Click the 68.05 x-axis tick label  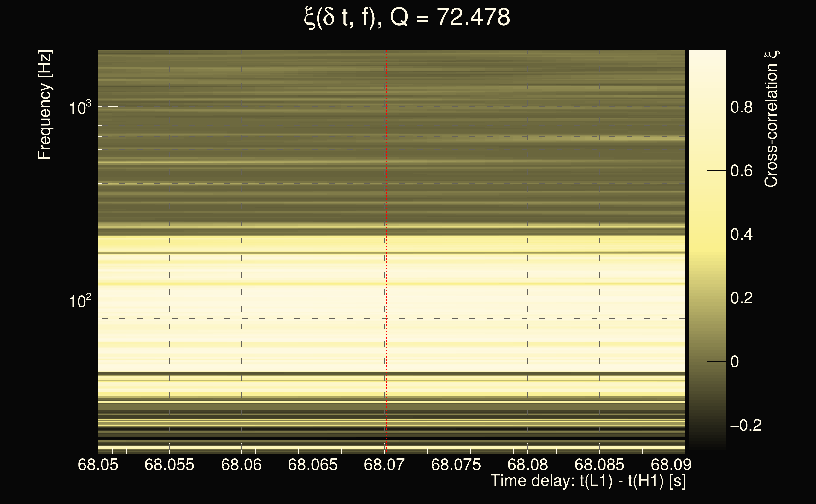coord(98,465)
